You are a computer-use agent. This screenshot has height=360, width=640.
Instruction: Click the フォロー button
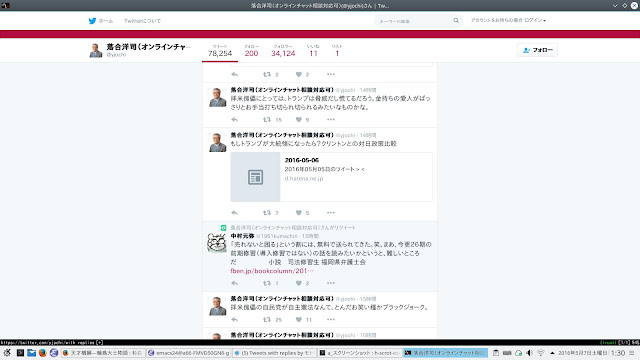pyautogui.click(x=537, y=50)
